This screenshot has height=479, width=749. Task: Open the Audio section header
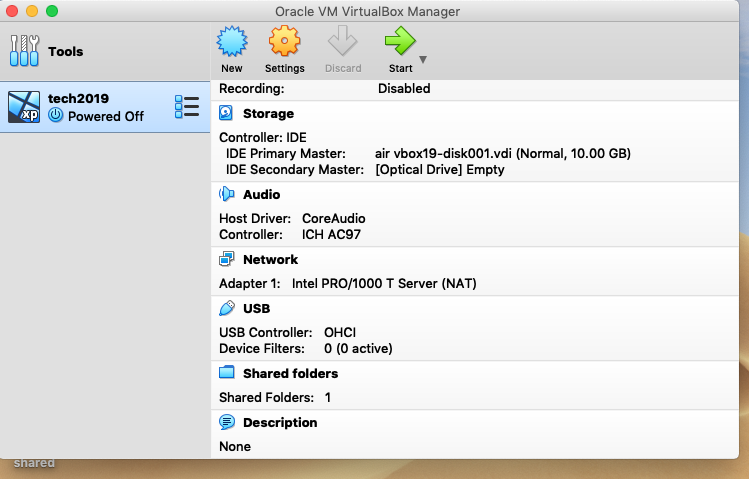tap(261, 194)
